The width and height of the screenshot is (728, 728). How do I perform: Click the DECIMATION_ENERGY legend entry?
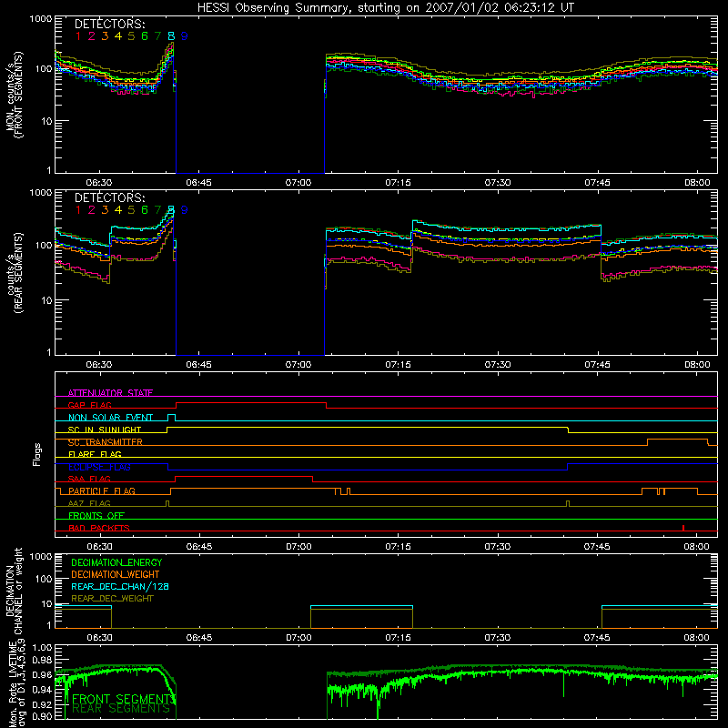[x=116, y=562]
